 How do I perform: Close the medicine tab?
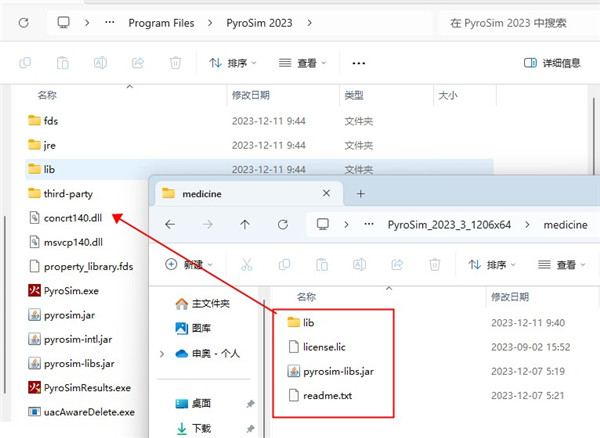tap(326, 193)
